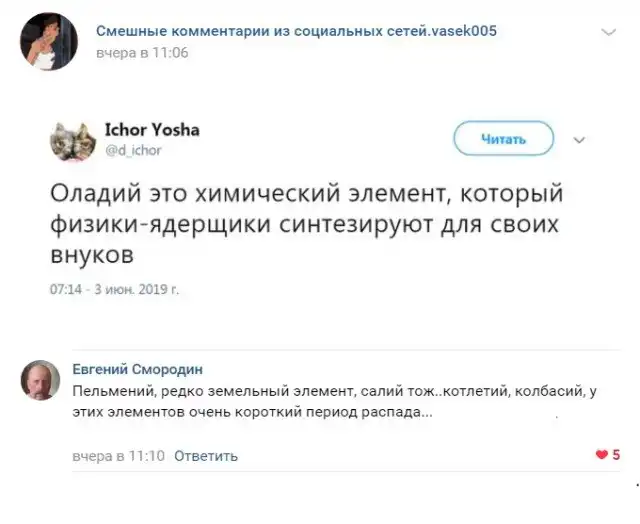Click the cat avatar of Ichor Yosha
Viewport: 640px width, 524px height.
pyautogui.click(x=72, y=141)
